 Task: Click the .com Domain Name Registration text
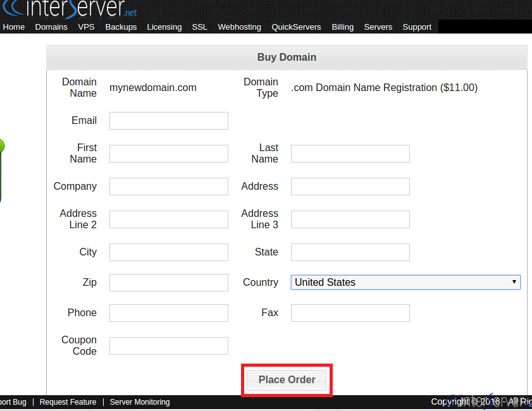point(385,87)
